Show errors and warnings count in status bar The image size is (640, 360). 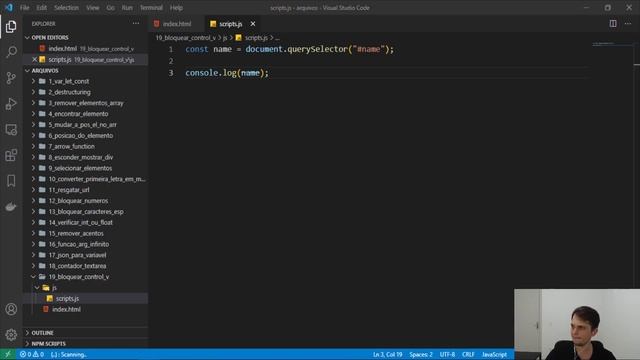(x=32, y=354)
